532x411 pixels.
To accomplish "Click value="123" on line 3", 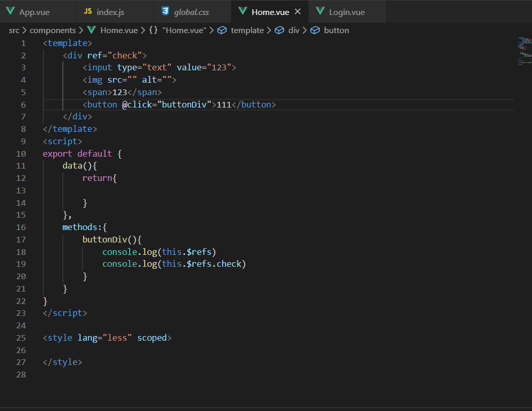I will pos(204,68).
